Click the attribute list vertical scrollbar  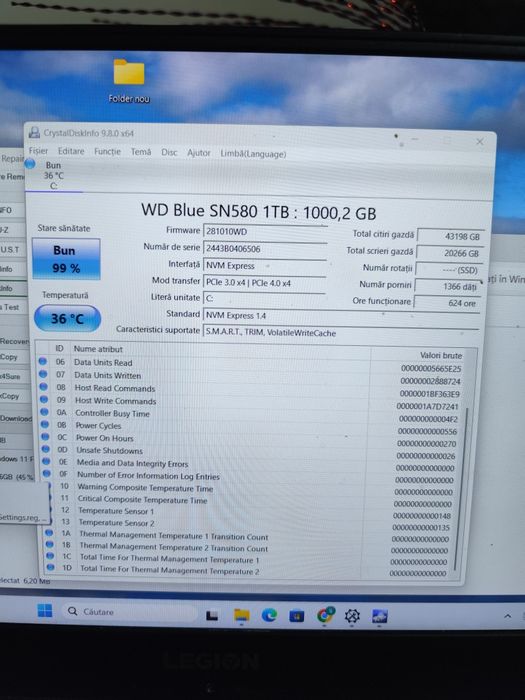[x=461, y=489]
